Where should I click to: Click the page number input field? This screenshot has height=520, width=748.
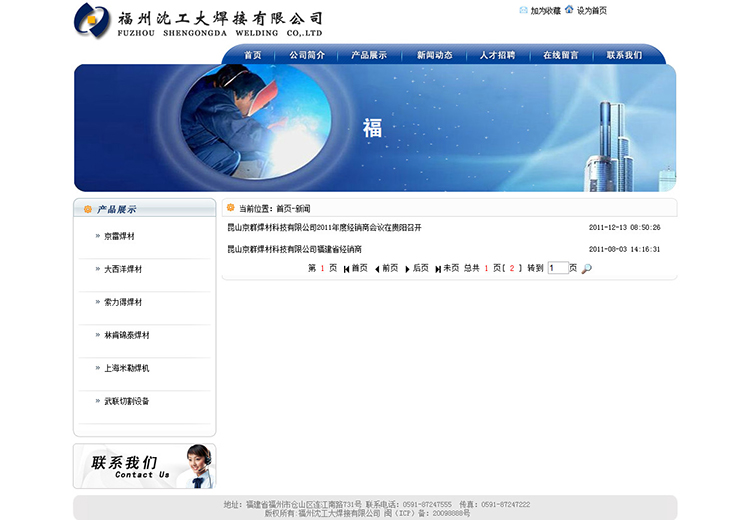557,268
